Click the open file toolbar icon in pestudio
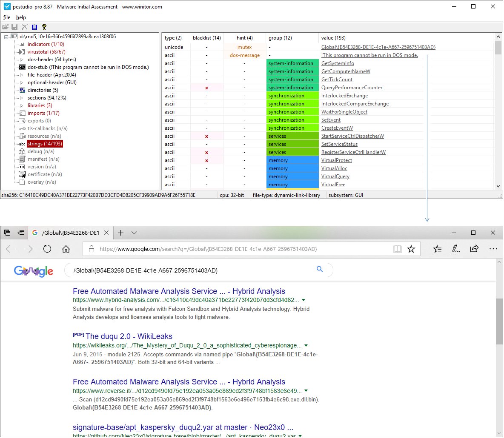The width and height of the screenshot is (504, 438). pos(5,27)
